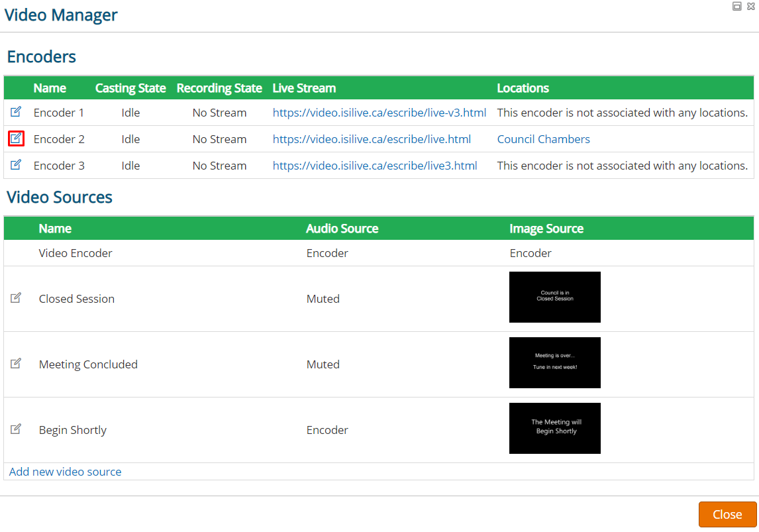Select the Meeting Concluded source name
This screenshot has width=759, height=532.
coord(88,364)
